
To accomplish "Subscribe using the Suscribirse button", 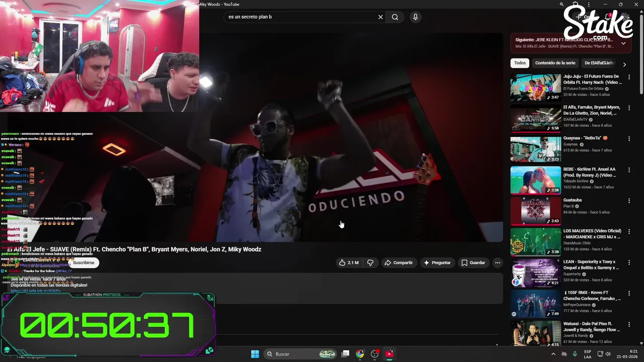I will pos(84,262).
